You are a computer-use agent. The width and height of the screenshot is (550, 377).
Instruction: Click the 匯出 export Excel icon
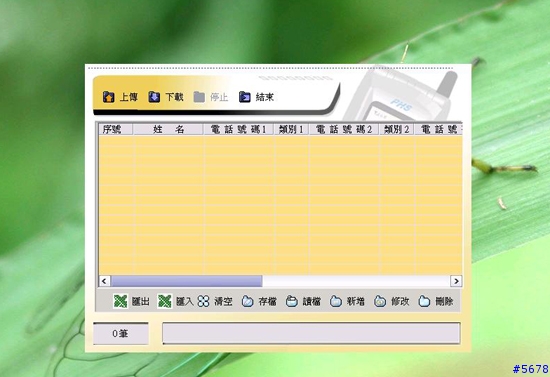pyautogui.click(x=120, y=301)
